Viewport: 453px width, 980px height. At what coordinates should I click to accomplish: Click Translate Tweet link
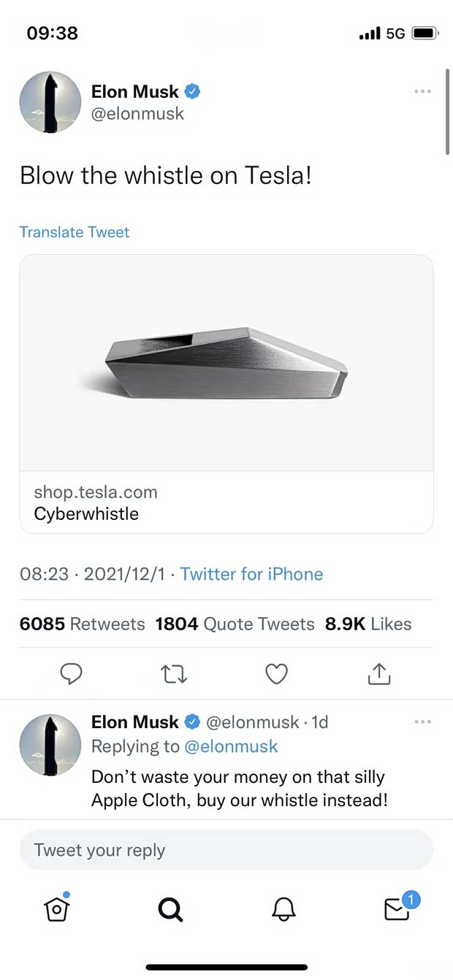click(75, 232)
